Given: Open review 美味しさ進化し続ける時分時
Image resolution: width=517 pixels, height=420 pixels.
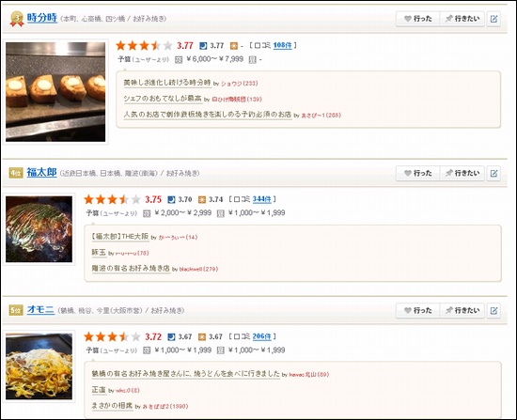Looking at the screenshot, I should (167, 83).
